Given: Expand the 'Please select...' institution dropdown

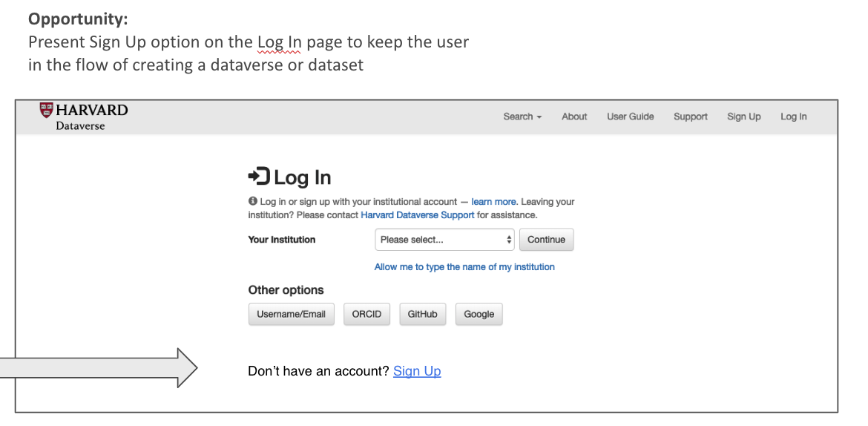Looking at the screenshot, I should [444, 240].
